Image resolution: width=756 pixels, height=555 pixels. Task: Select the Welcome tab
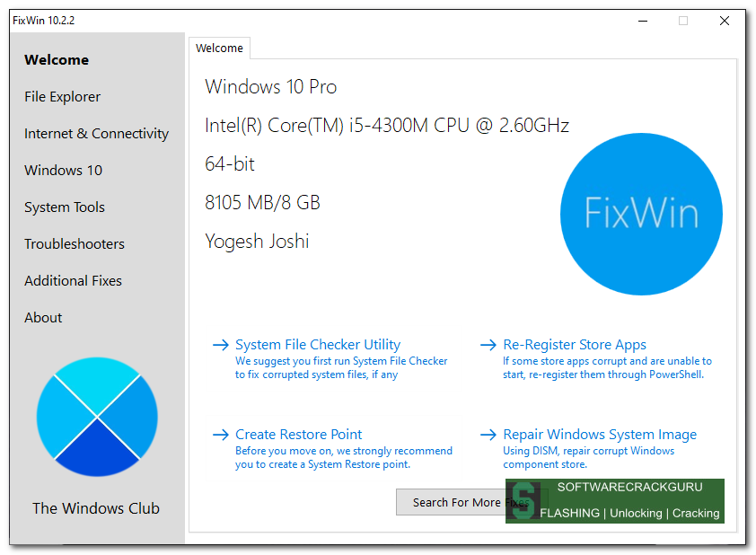(219, 48)
